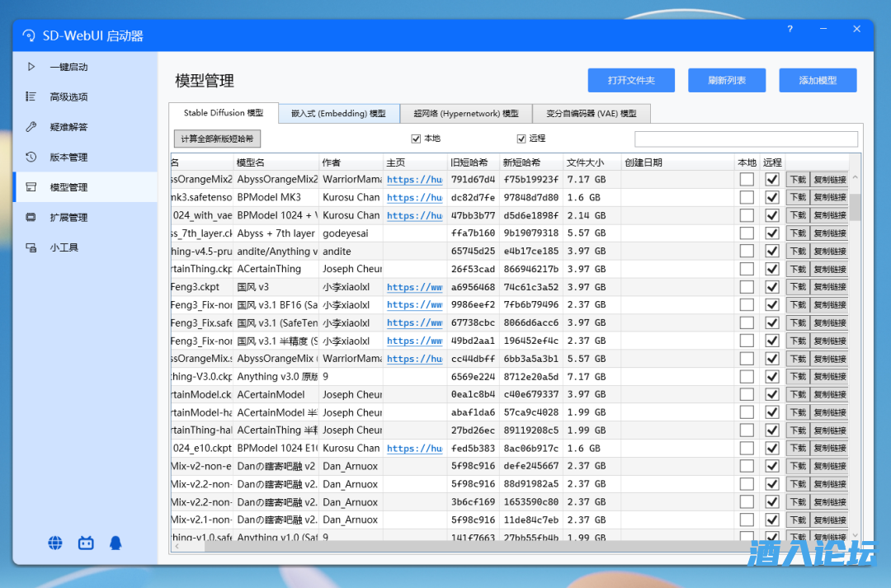
Task: Toggle the 本地 filter checkbox above the table
Action: click(x=417, y=139)
